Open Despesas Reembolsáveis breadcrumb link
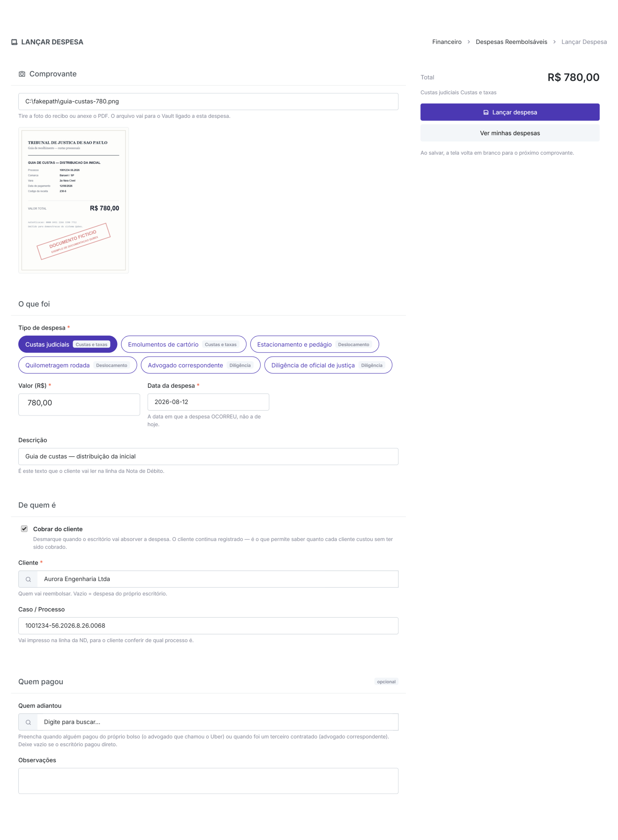Screen dimensions: 618x840 [511, 42]
